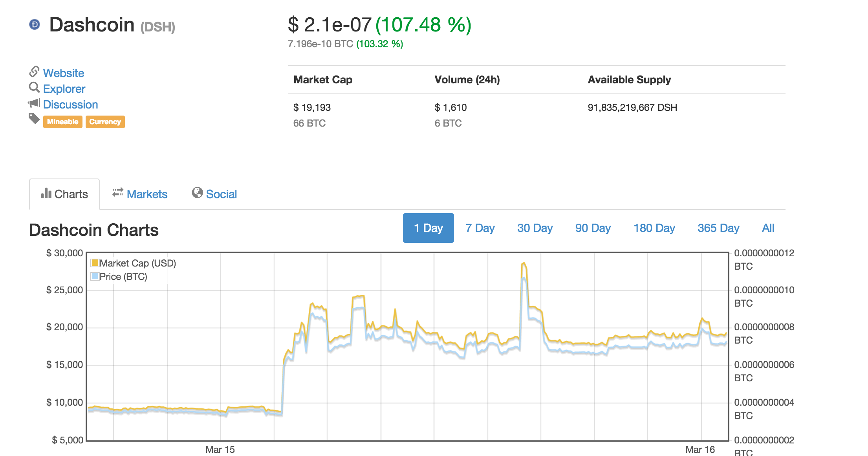Click the bar chart icon in Charts tab
Viewport: 868px width, 456px height.
tap(46, 193)
